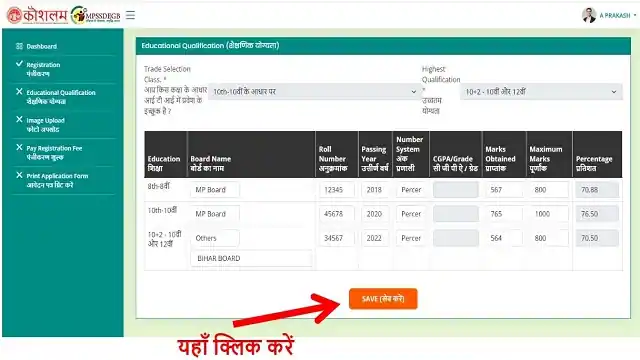Screen dimensions: 640x360
Task: Click the 8th education row label
Action: [158, 186]
